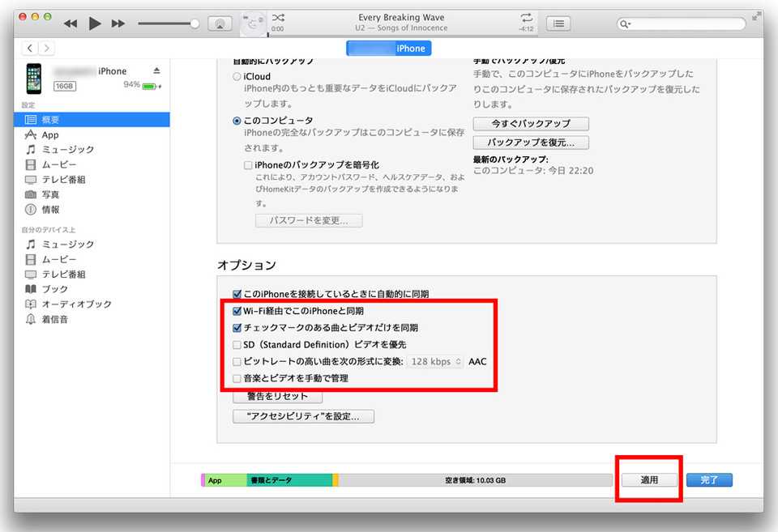Click the 0:00 elapsed time

pos(278,29)
